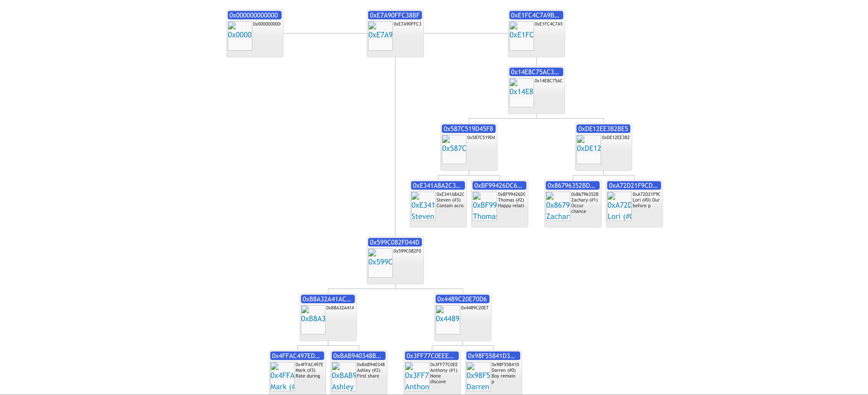Click the image icon in node 0x4489C20E70D6
Image resolution: width=868 pixels, height=395 pixels.
tap(440, 309)
